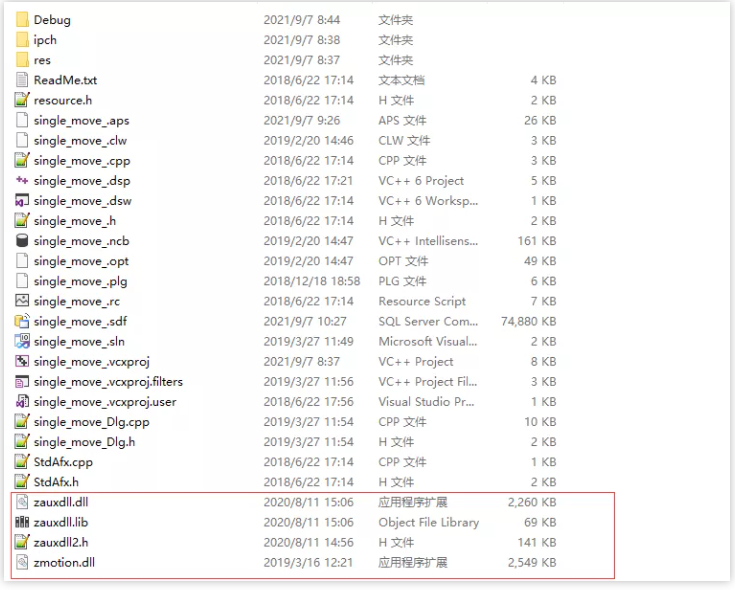Click the 74,880 KB size value
The image size is (735, 590).
[529, 321]
